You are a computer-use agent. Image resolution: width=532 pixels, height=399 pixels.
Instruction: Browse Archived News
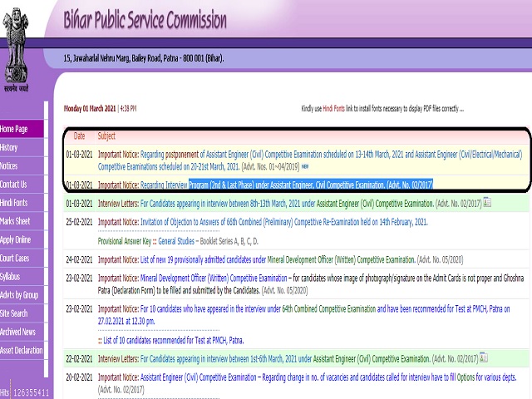pos(22,332)
